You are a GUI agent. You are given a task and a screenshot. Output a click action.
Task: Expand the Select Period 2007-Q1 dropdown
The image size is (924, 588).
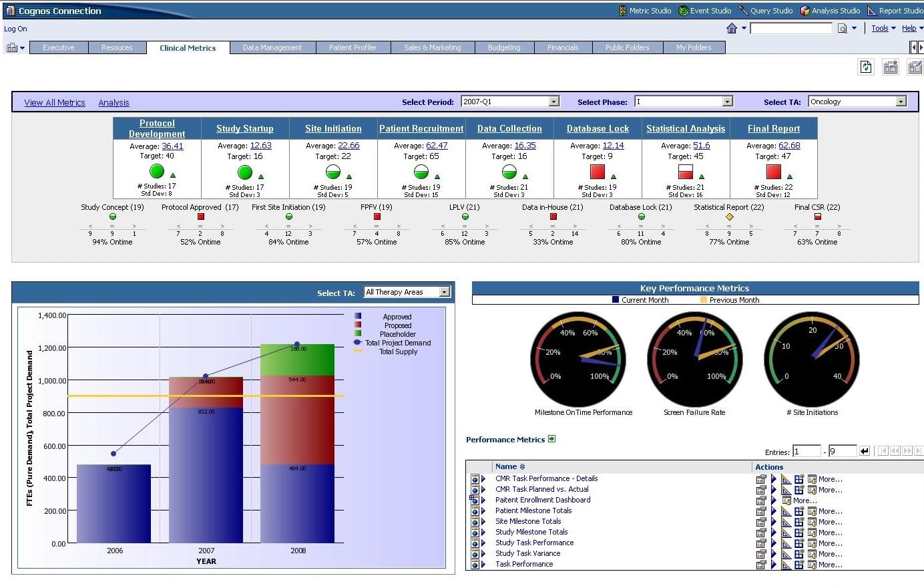click(x=554, y=102)
